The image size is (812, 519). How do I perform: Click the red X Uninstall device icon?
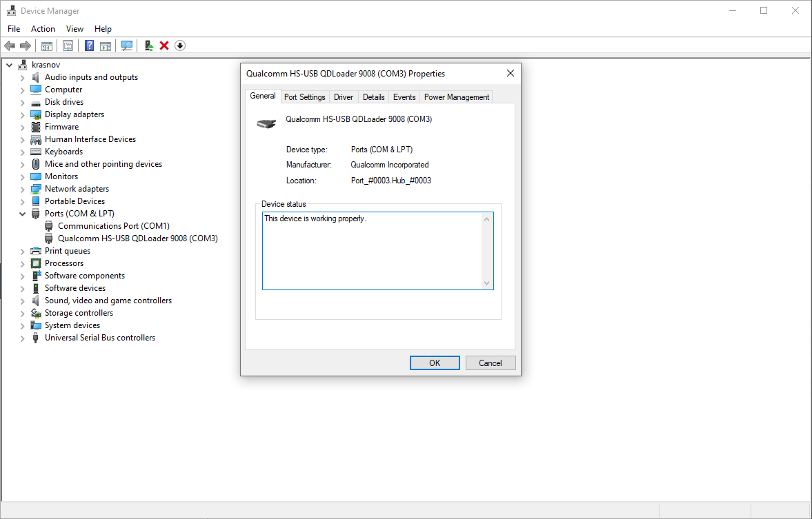(x=164, y=45)
